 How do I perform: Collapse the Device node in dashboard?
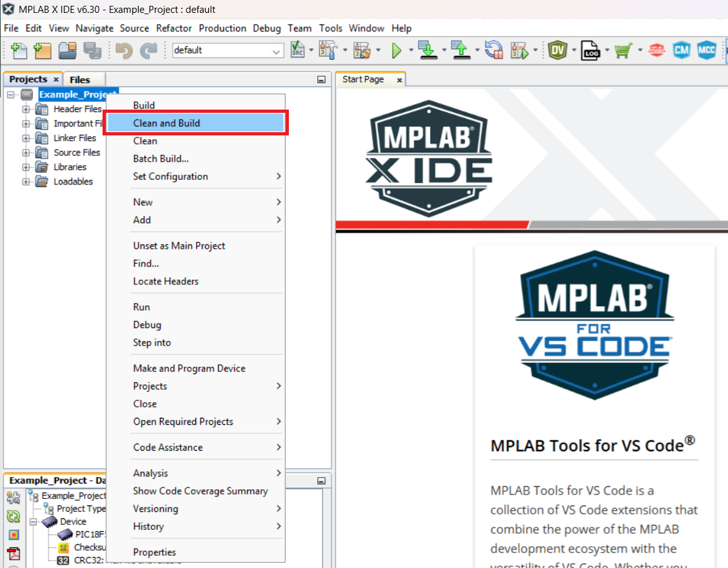tap(31, 522)
